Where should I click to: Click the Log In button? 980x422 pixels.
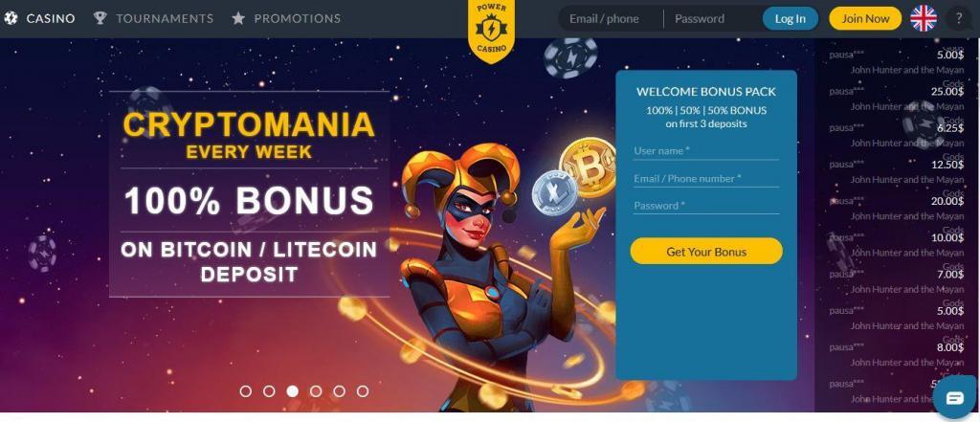(790, 19)
